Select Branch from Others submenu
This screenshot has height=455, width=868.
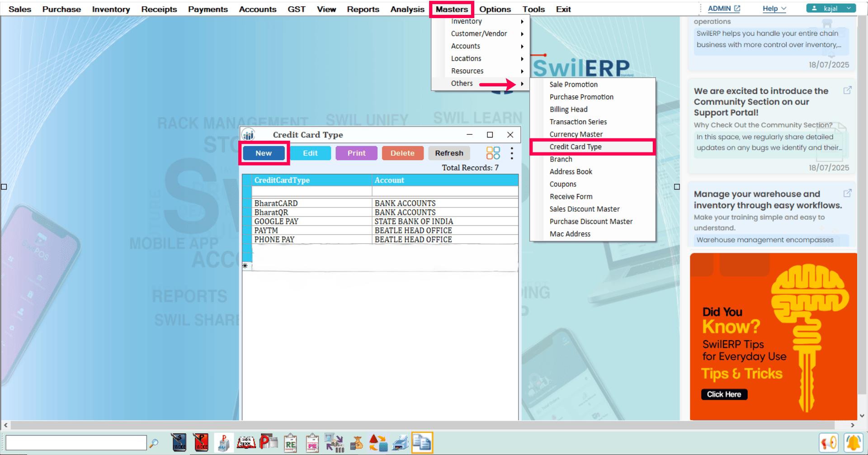pyautogui.click(x=593, y=159)
